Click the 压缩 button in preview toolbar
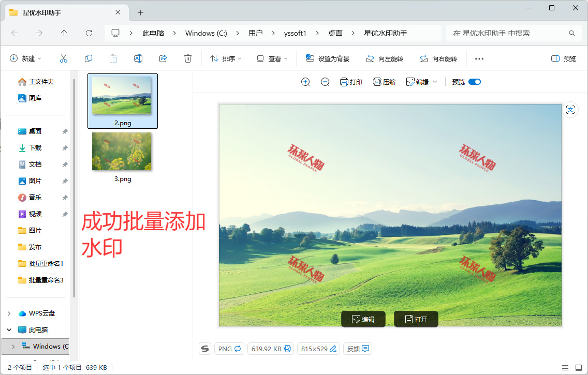This screenshot has width=588, height=375. point(385,82)
